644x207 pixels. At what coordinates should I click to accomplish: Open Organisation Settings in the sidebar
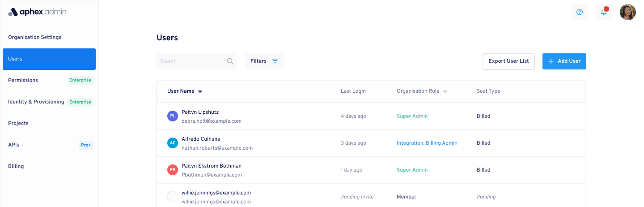pos(35,37)
